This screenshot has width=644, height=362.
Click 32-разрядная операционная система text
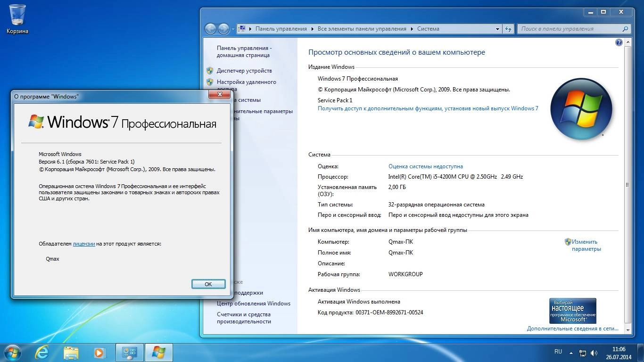pyautogui.click(x=436, y=205)
